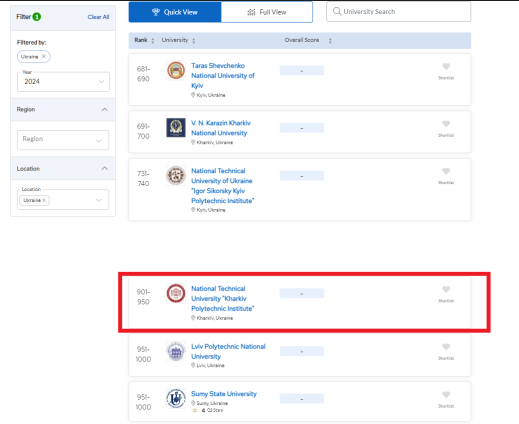Viewport: 519px width, 424px height.
Task: Click the heart icon for Igor Sikorsky Kyiv Polytechnic
Action: [x=446, y=171]
